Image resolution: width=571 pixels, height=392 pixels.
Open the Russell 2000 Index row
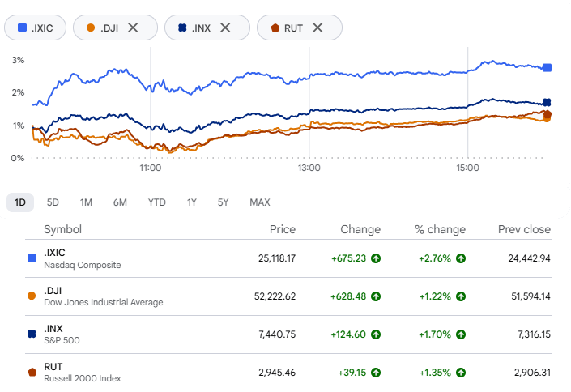tap(288, 373)
